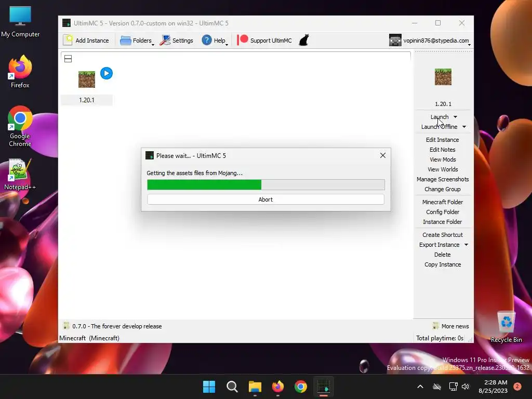Collapse the instance group toggle
Image resolution: width=532 pixels, height=399 pixels.
tap(68, 59)
